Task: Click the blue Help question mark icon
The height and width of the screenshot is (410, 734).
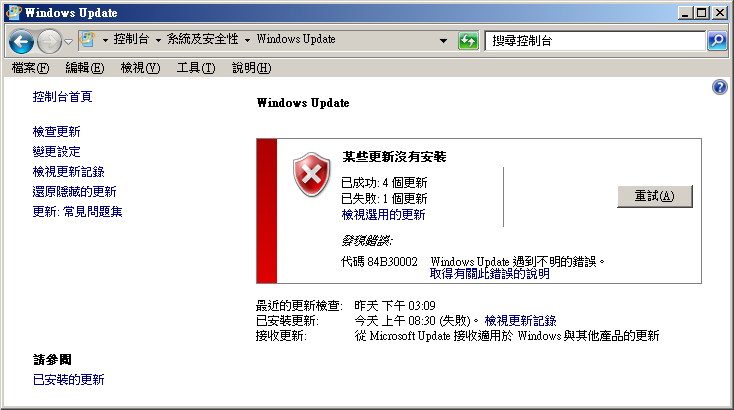Action: click(719, 87)
